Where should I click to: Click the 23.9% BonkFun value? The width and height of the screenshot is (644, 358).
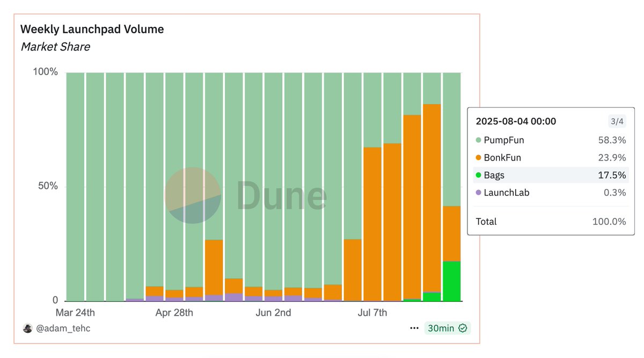[x=612, y=158]
